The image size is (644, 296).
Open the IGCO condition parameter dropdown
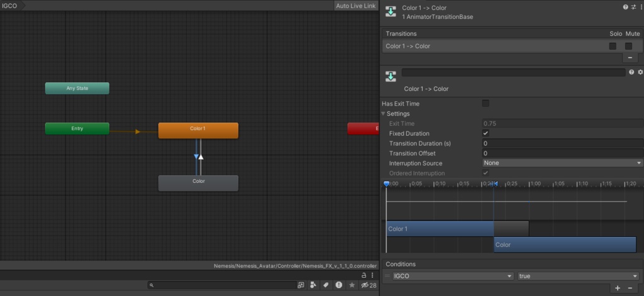click(x=453, y=276)
